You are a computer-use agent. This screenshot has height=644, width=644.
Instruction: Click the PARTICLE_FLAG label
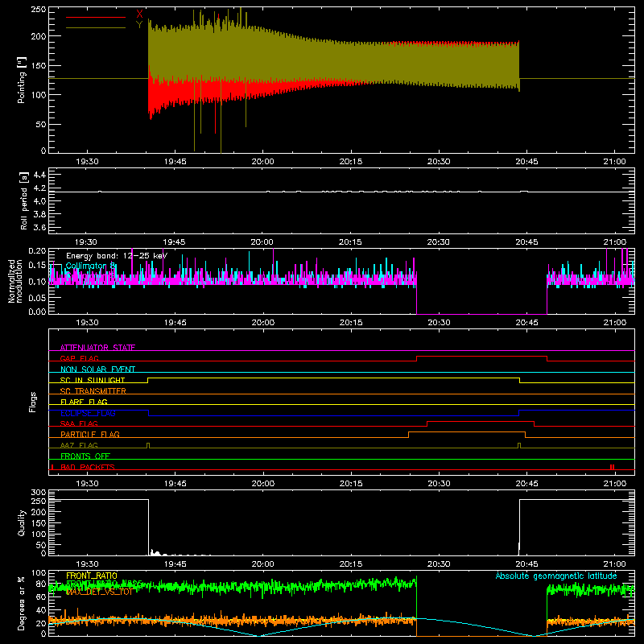(x=90, y=434)
